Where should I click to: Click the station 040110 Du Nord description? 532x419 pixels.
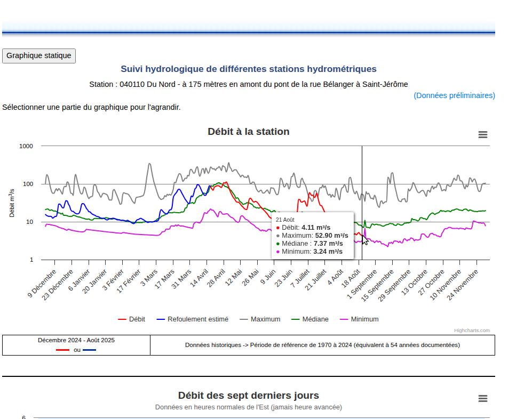point(249,84)
